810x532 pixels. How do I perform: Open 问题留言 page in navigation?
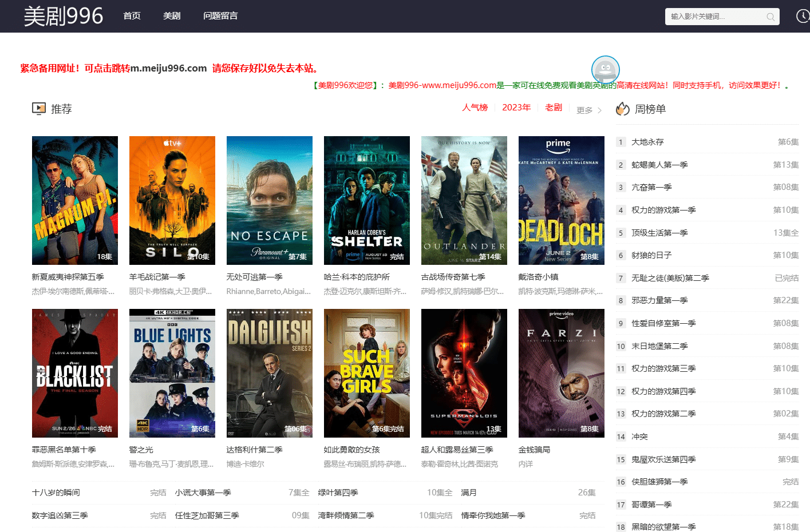220,16
